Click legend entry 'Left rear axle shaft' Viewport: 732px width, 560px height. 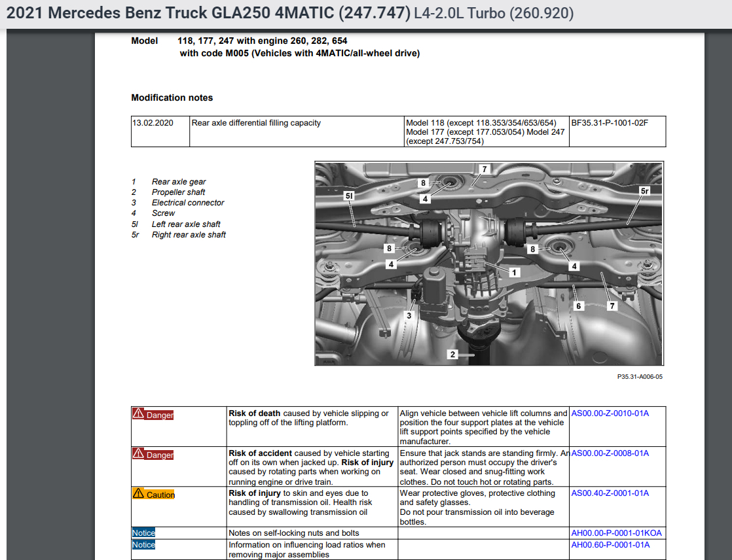coord(186,224)
